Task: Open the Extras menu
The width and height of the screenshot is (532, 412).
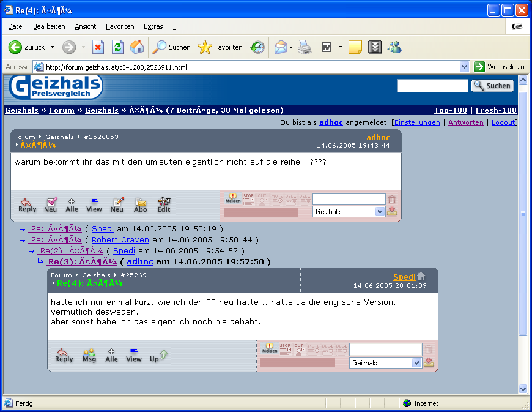Action: coord(153,26)
